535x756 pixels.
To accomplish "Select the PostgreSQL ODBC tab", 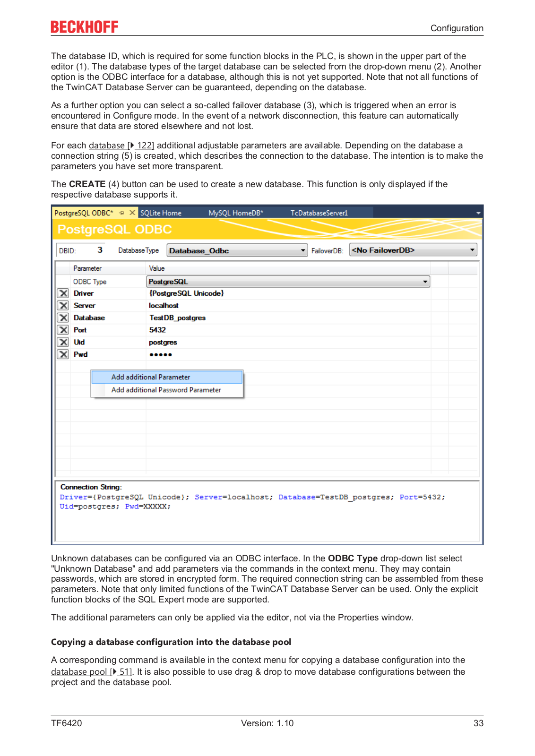I will tap(84, 213).
